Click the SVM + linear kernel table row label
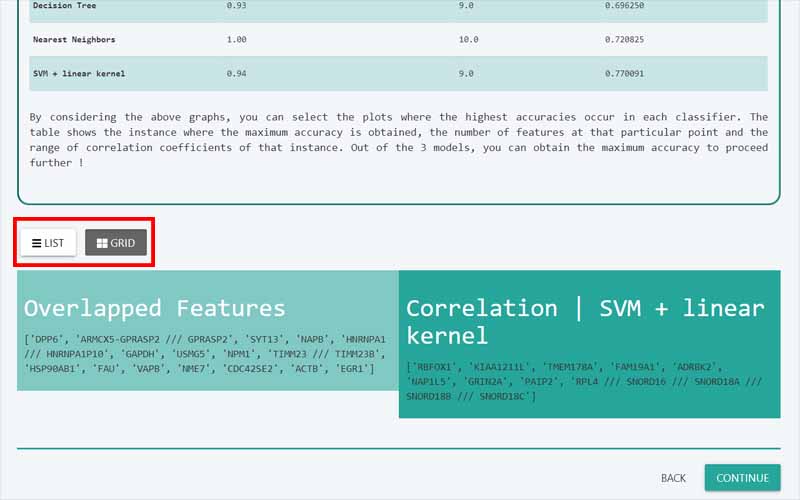The width and height of the screenshot is (800, 500). pos(79,74)
